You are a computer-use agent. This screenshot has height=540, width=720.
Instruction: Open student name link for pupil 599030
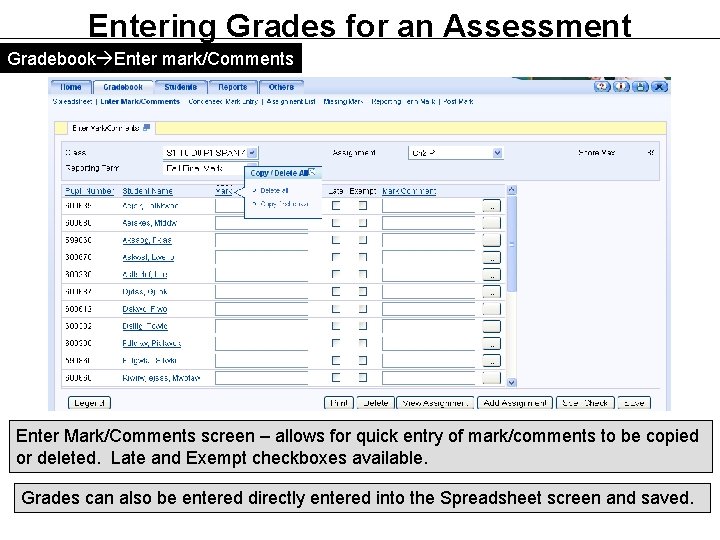(x=146, y=240)
